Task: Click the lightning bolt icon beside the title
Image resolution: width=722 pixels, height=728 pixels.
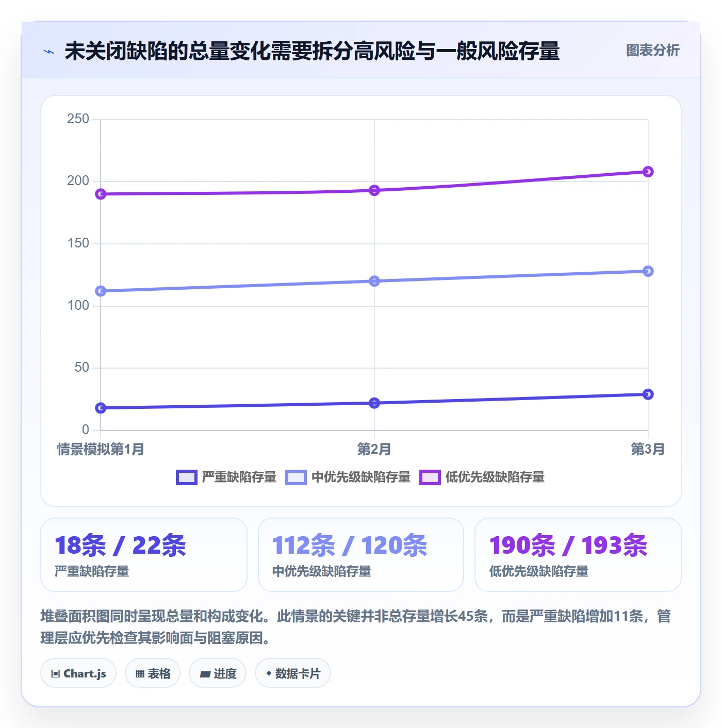Action: coord(49,52)
